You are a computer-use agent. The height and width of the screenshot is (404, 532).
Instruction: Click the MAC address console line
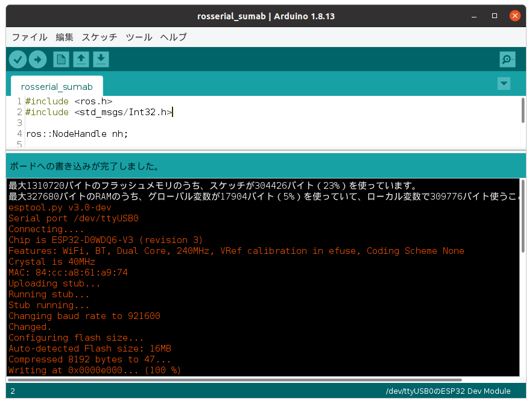coord(68,273)
